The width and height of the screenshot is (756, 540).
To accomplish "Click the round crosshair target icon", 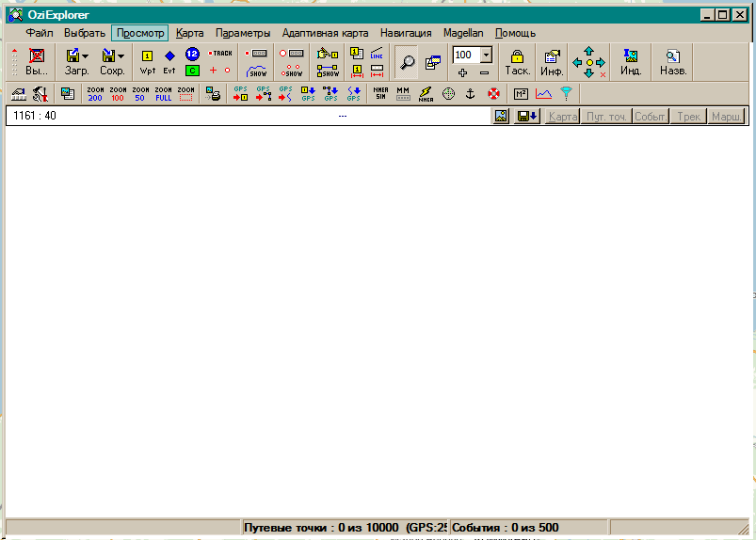I will [448, 94].
